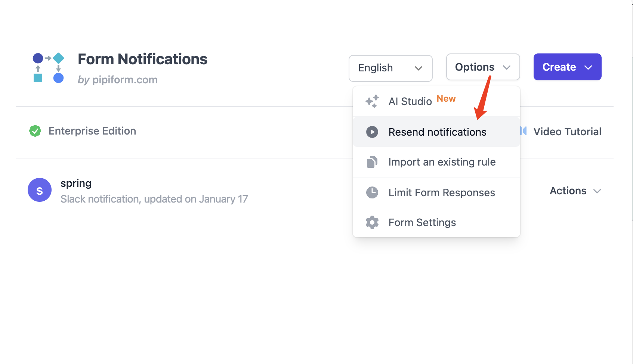
Task: Open the Video Tutorial link
Action: tap(567, 132)
